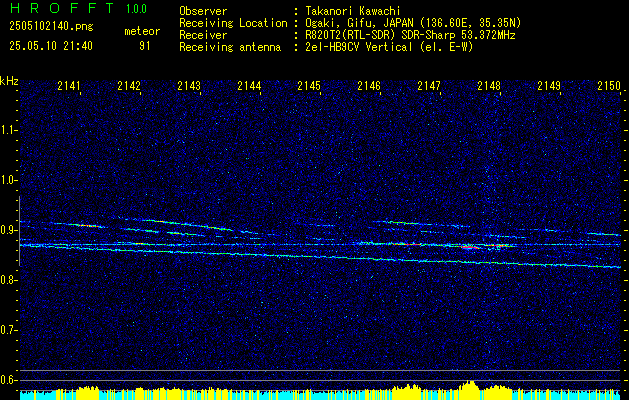Click the Receiving antenna label

(x=230, y=47)
